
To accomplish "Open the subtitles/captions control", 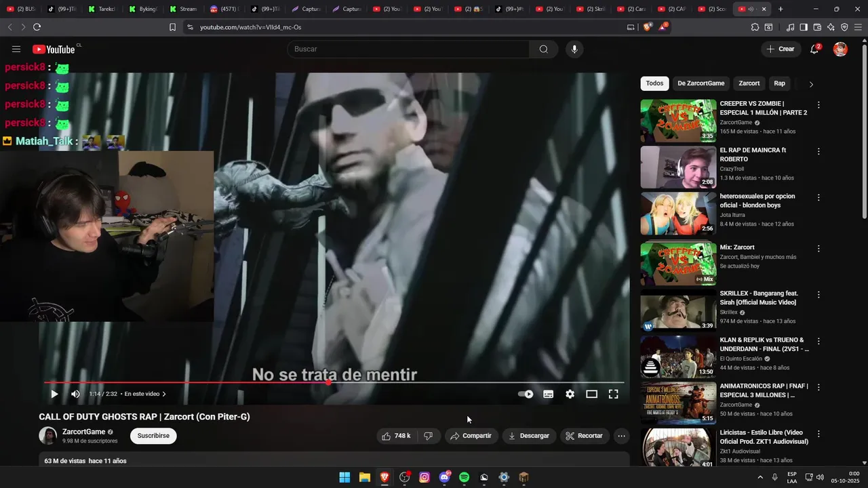I will [x=549, y=394].
